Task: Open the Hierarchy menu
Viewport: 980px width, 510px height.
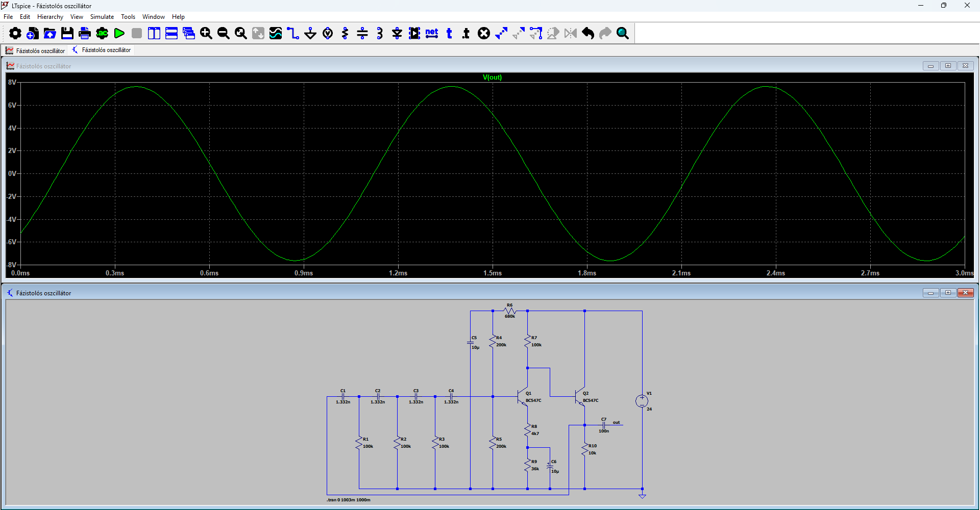Action: (50, 17)
